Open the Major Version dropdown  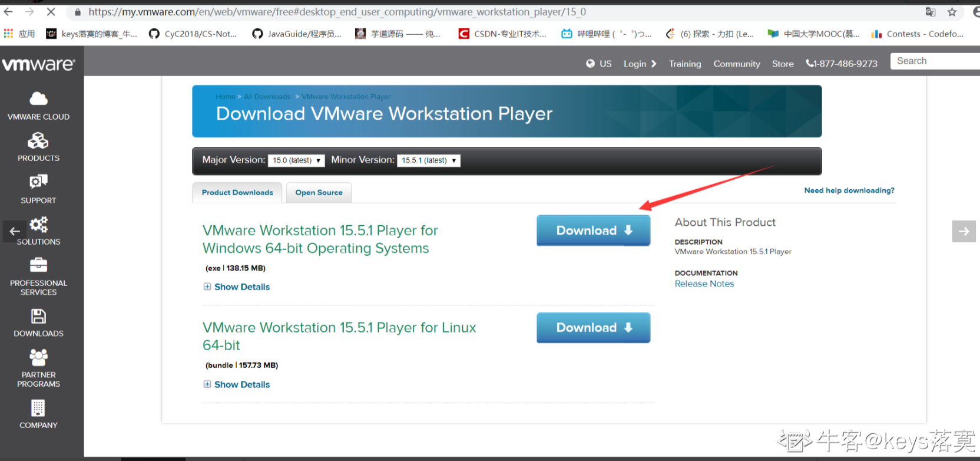[x=296, y=160]
